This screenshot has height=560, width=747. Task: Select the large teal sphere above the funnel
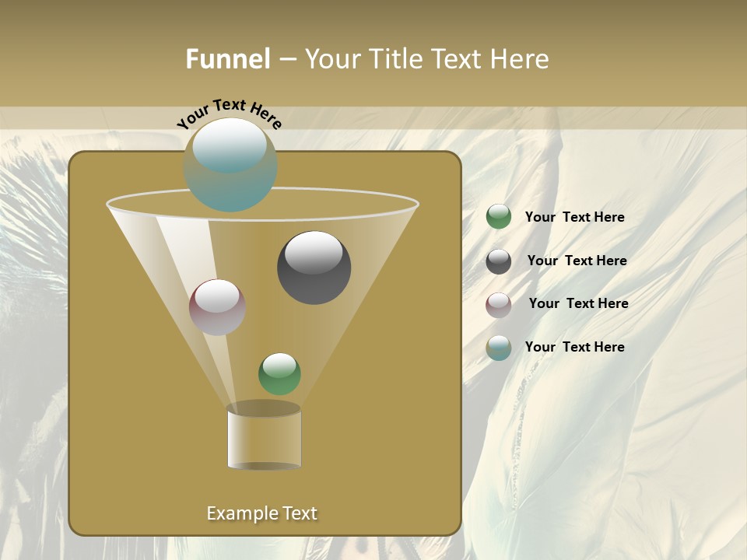click(x=231, y=167)
